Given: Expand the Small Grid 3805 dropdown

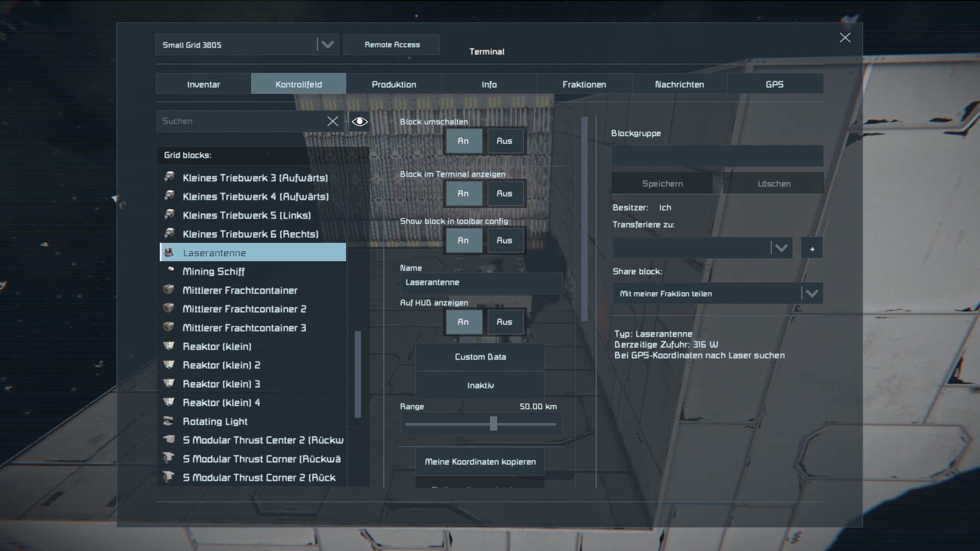Looking at the screenshot, I should tap(327, 45).
